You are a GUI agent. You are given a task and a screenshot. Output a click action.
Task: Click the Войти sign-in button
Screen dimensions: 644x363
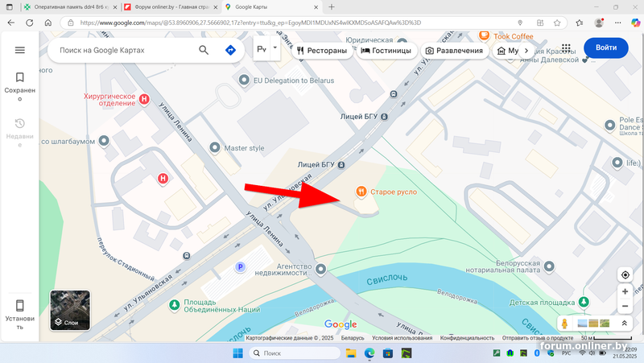point(606,47)
